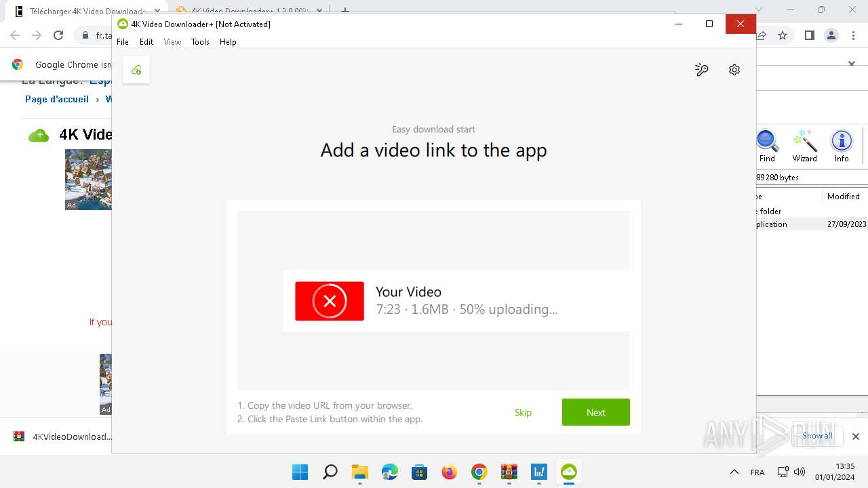Open FRA language switcher

coord(757,472)
